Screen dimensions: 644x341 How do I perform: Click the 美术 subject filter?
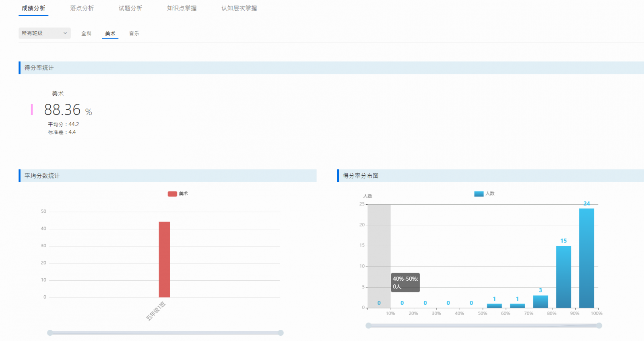point(110,34)
